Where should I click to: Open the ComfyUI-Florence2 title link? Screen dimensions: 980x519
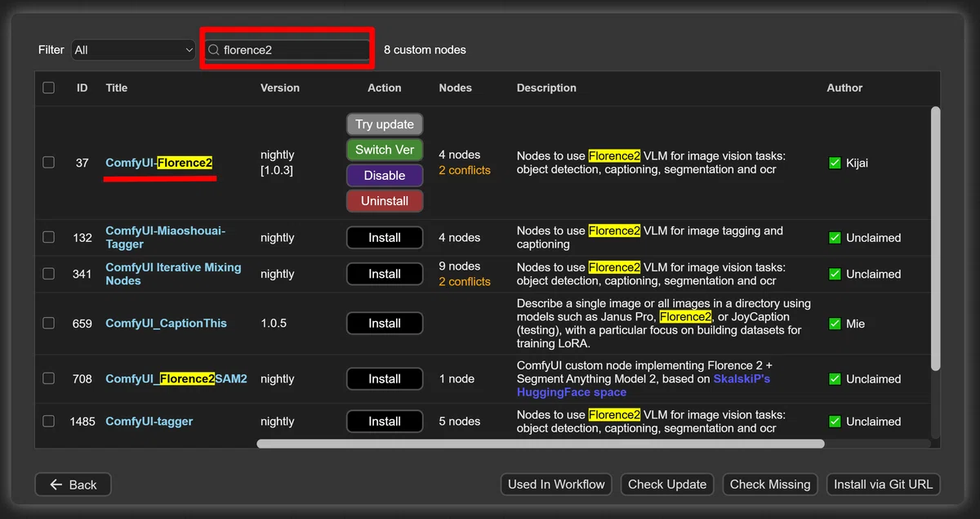[x=159, y=163]
